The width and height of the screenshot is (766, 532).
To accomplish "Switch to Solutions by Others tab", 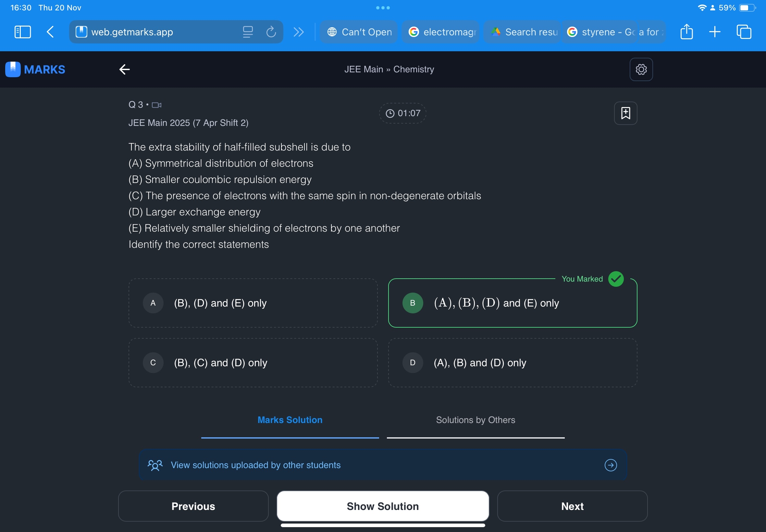I will [x=475, y=420].
